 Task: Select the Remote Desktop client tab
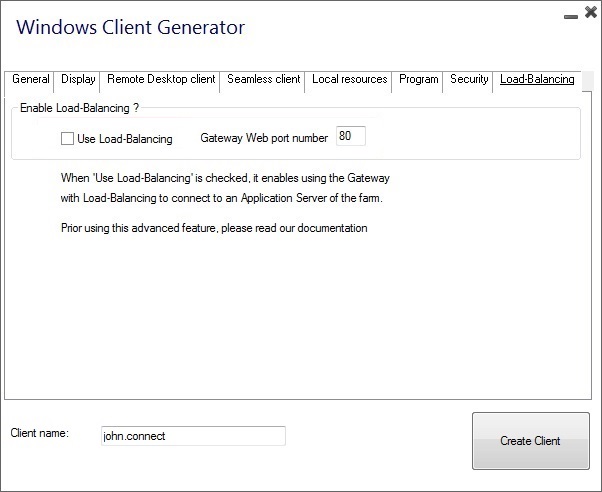pyautogui.click(x=161, y=80)
